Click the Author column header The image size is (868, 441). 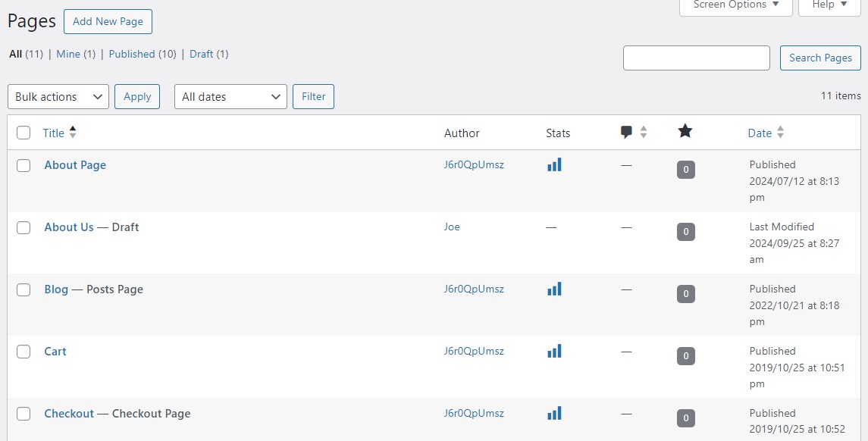click(x=462, y=133)
